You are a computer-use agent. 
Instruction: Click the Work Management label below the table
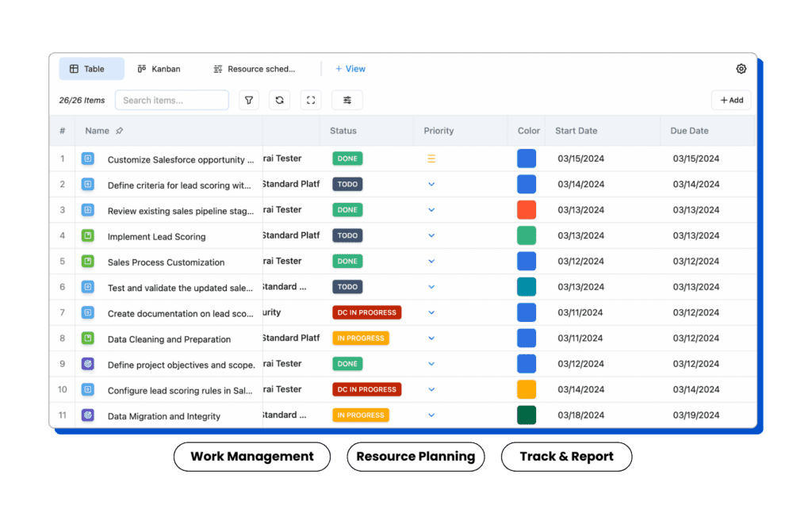[251, 457]
